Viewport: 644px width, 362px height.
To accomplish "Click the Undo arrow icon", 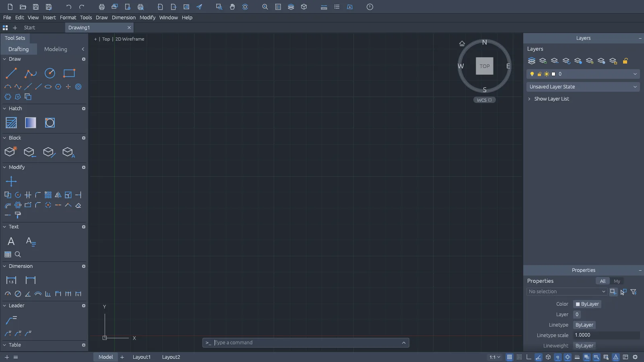I will [69, 7].
